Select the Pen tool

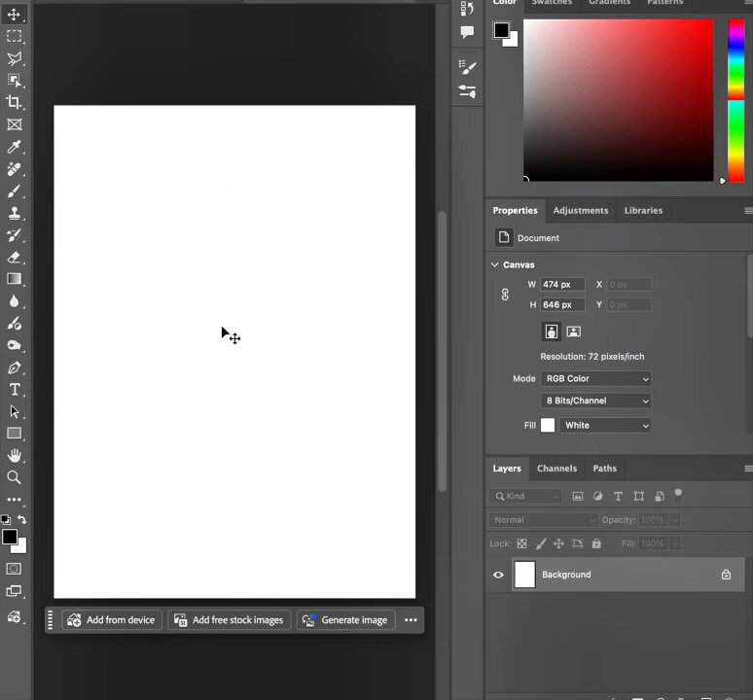coord(14,367)
